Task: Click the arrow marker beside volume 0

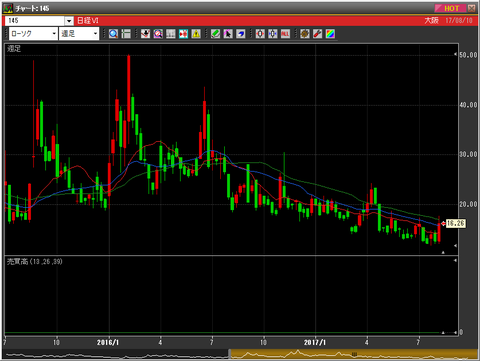Action: (456, 332)
